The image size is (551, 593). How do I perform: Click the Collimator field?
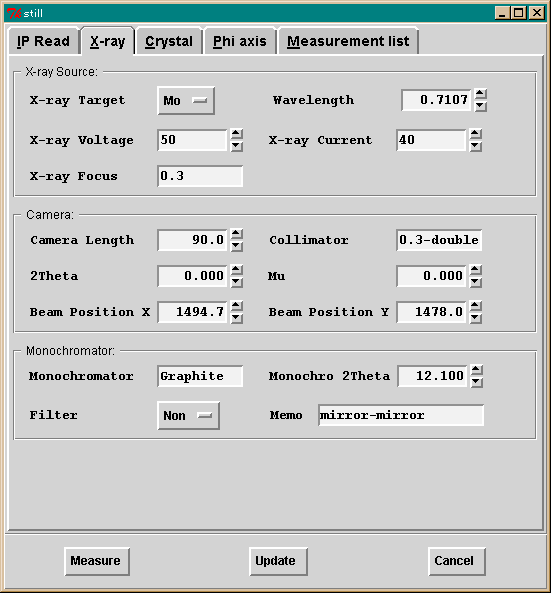point(439,240)
